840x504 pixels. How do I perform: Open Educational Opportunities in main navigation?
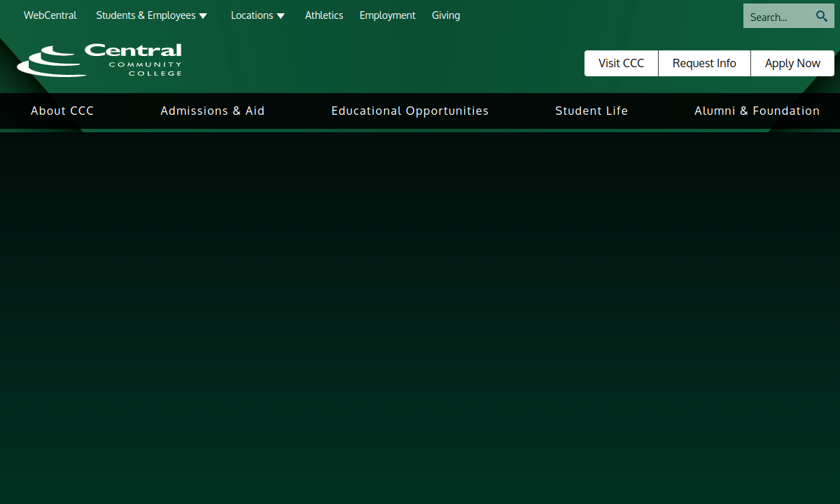coord(410,111)
